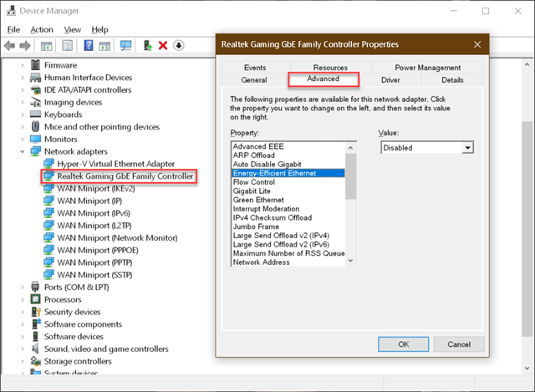Click OK in the Properties dialog
535x392 pixels.
click(403, 344)
